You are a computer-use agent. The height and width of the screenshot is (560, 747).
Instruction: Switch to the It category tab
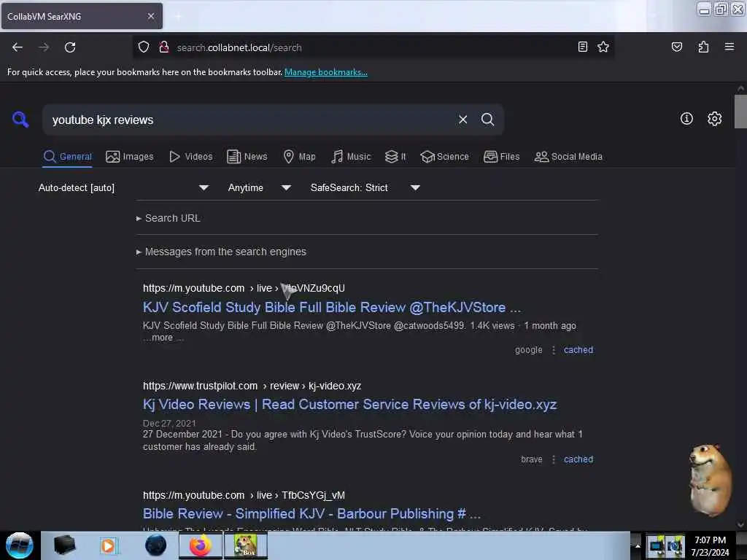point(395,157)
